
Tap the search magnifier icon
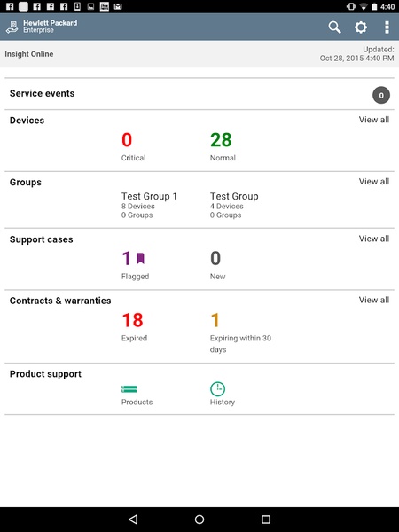click(x=334, y=27)
